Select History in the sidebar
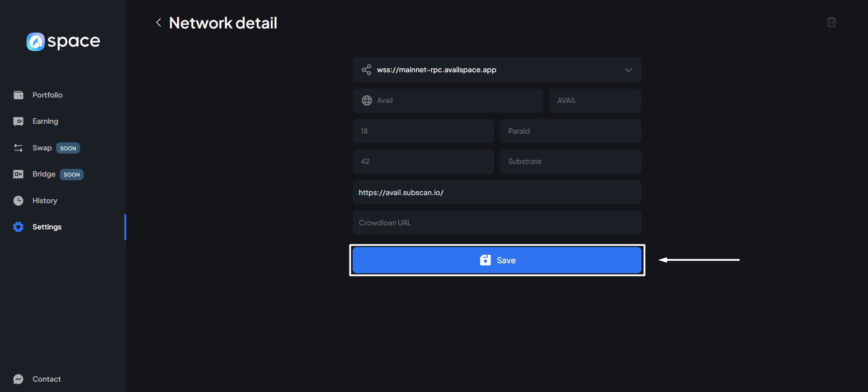The image size is (868, 392). pyautogui.click(x=45, y=201)
